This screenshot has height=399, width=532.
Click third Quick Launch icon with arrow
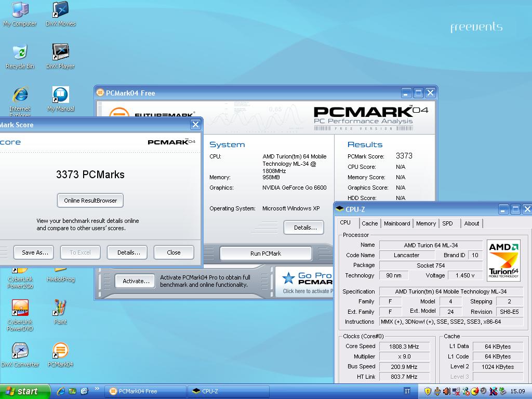pos(85,391)
